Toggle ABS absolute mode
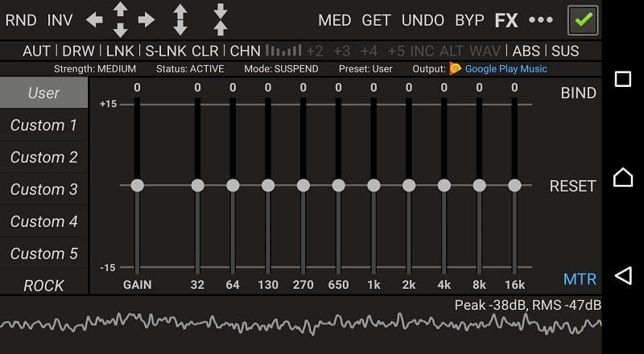Viewport: 644px width, 354px height. coord(526,51)
